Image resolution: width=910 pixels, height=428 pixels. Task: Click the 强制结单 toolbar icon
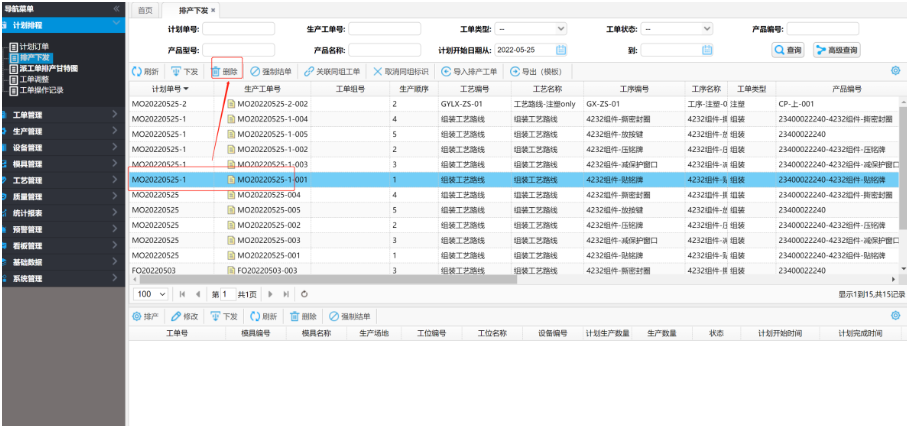255,72
